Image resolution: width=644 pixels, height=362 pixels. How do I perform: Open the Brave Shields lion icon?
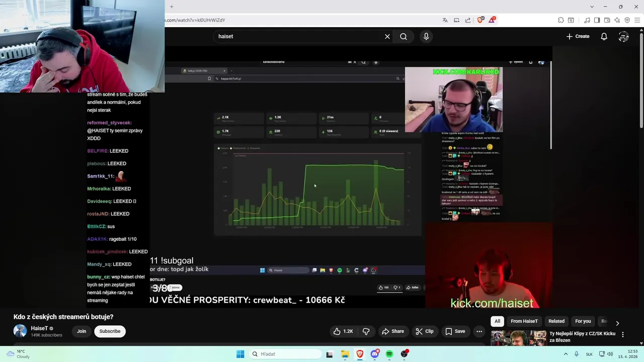(x=480, y=20)
